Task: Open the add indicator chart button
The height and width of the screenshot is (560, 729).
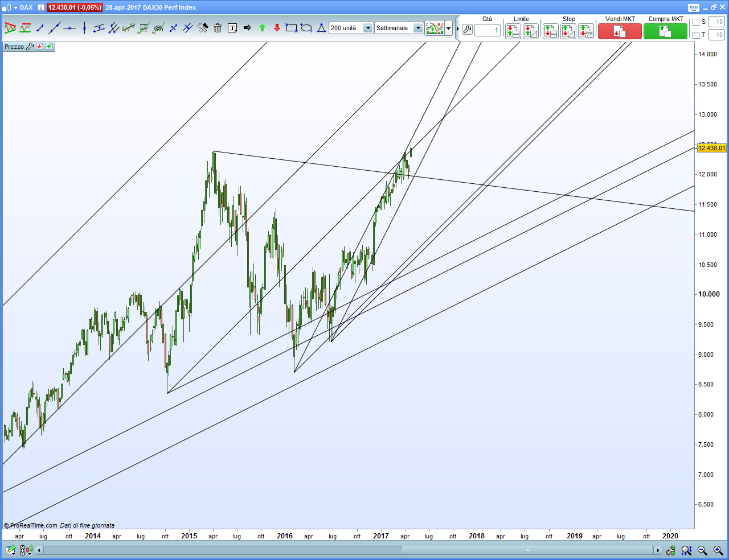Action: 435,28
